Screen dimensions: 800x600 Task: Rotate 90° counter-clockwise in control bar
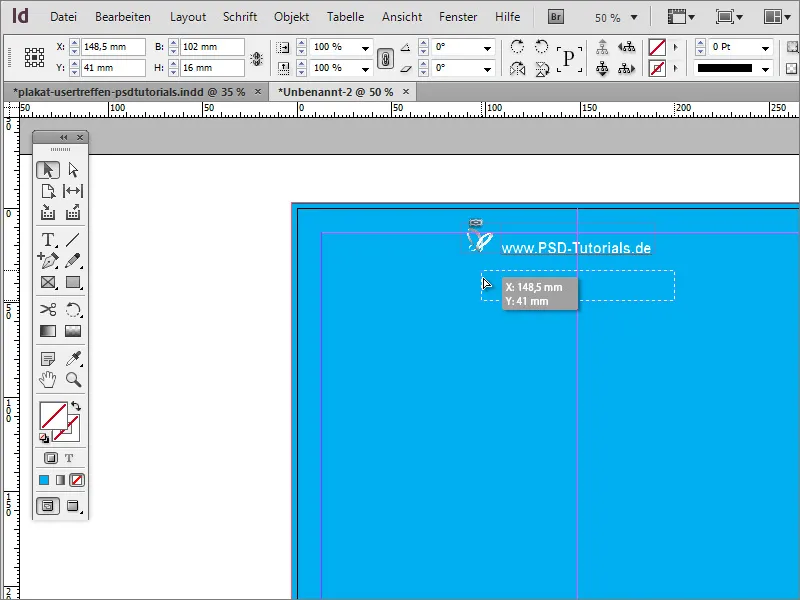pyautogui.click(x=541, y=47)
